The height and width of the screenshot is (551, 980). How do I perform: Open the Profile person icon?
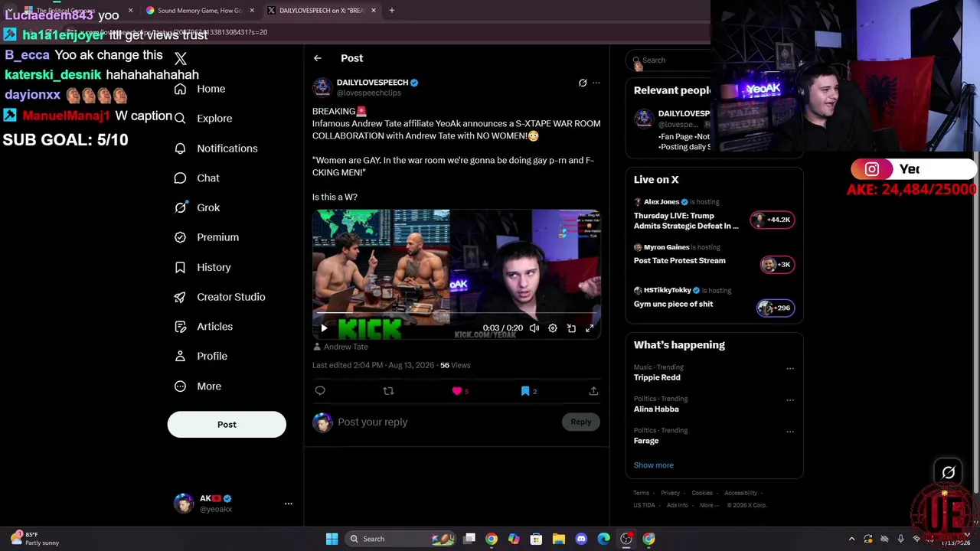(x=180, y=356)
